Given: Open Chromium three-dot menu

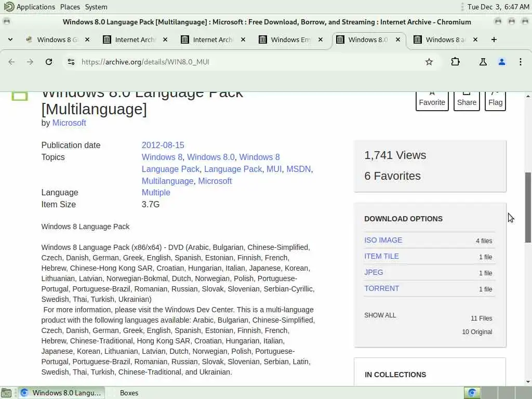Looking at the screenshot, I should click(x=521, y=62).
